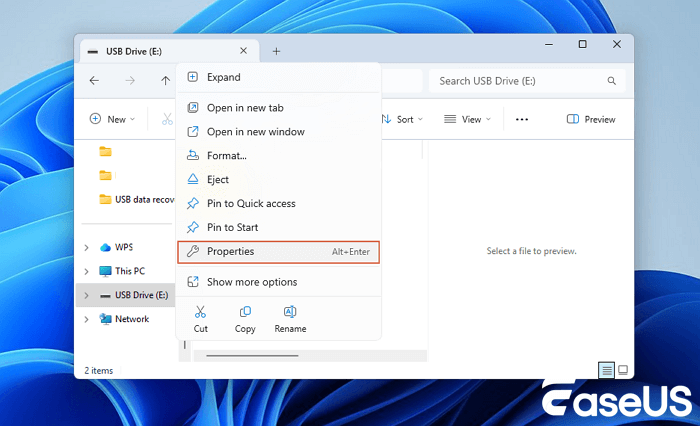Click the toolbar Cut scissors icon
700x426 pixels.
(x=167, y=119)
